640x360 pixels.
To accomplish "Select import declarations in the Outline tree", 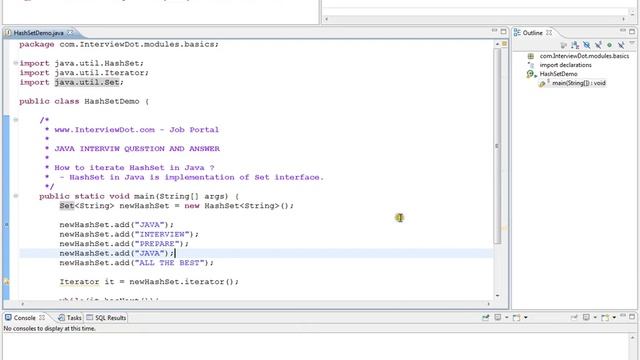I will (x=565, y=65).
